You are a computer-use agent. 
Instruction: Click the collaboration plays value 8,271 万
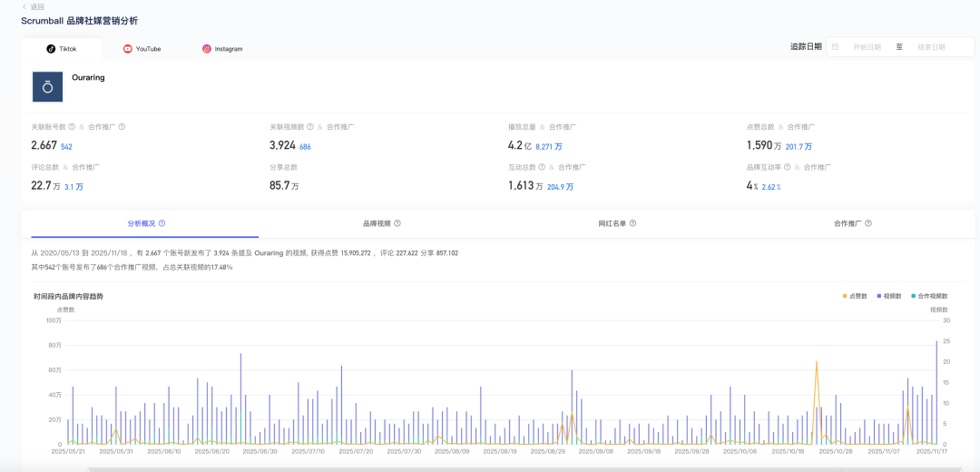tap(549, 147)
